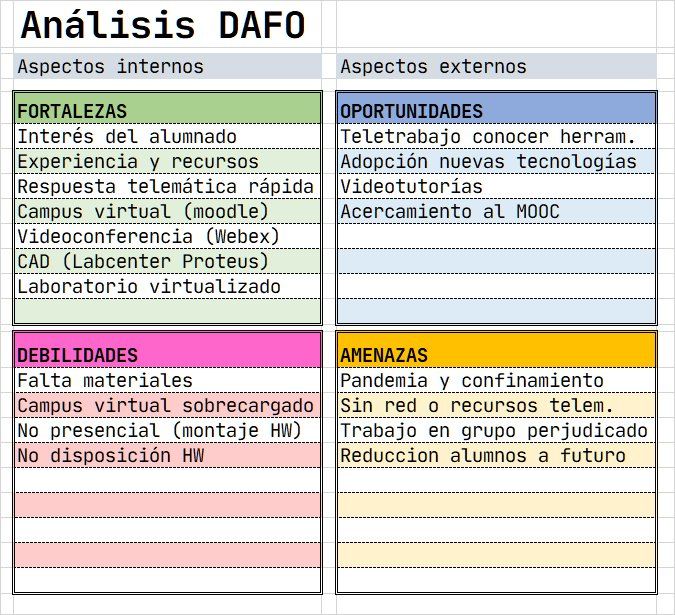The image size is (675, 615).
Task: Click the Aspectos externos header cell
Action: (x=496, y=66)
